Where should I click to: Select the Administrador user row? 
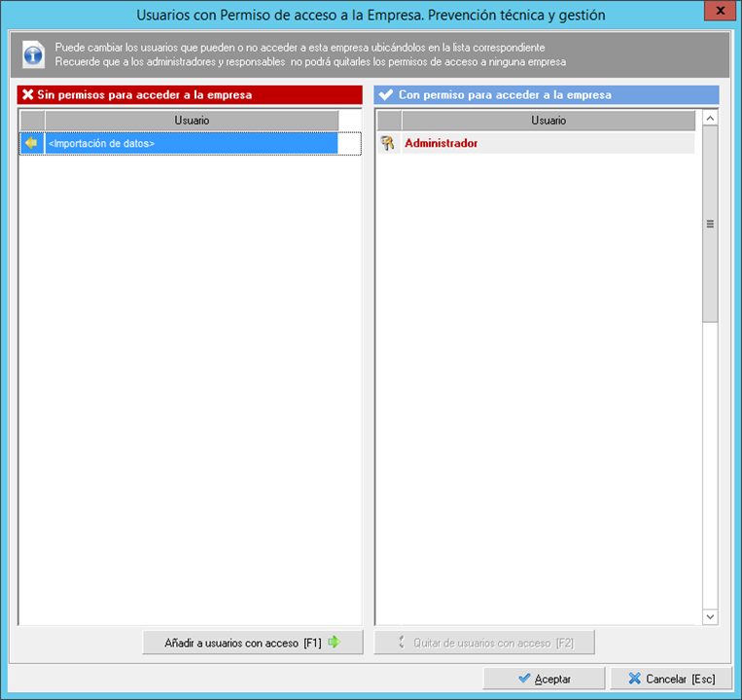pos(536,143)
